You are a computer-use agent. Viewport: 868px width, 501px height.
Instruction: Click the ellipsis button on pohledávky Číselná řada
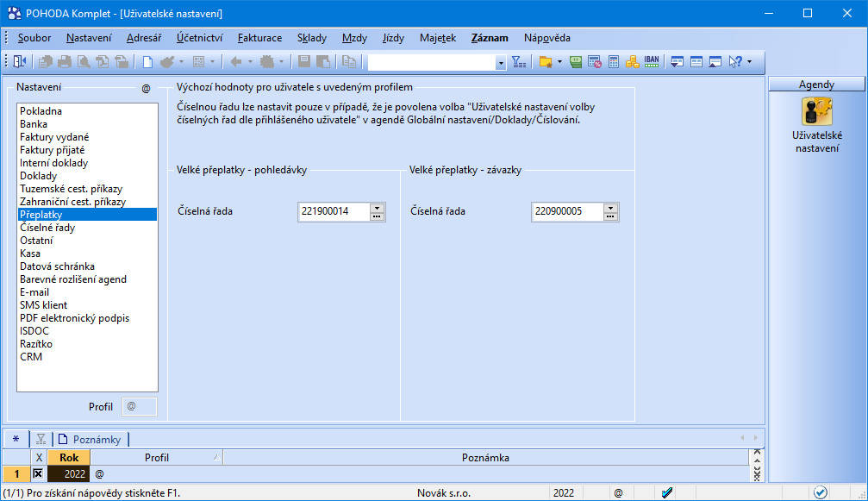377,217
